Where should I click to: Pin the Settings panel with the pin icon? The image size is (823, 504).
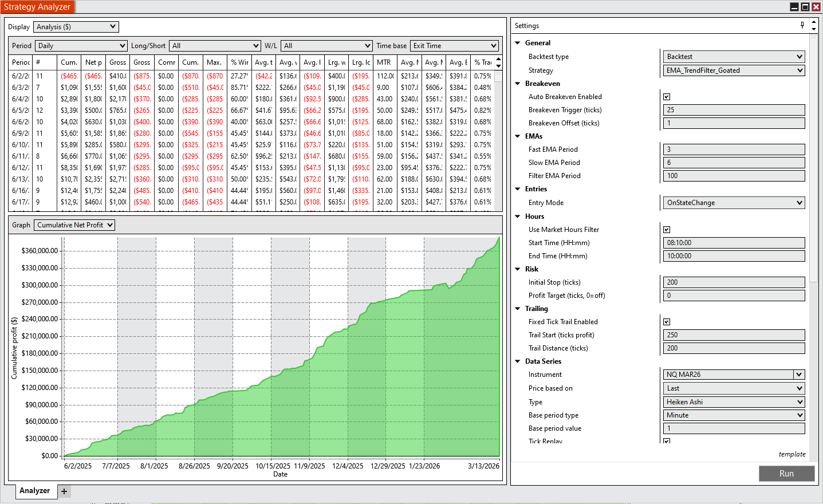coord(802,25)
